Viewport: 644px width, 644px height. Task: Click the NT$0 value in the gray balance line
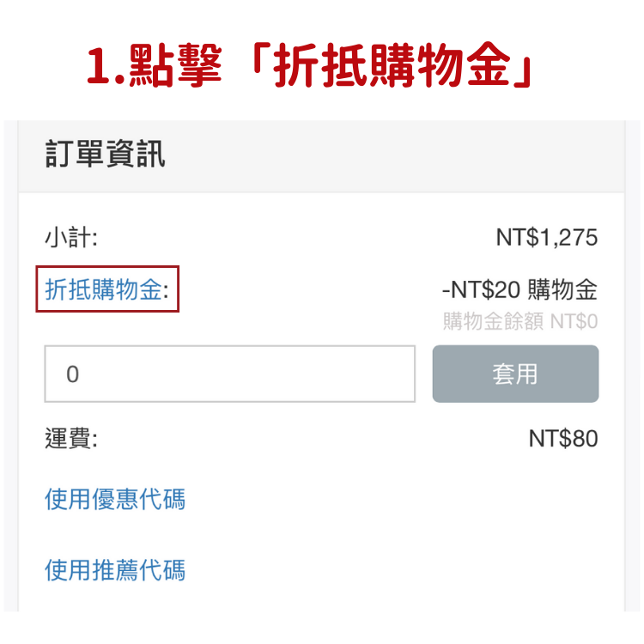(x=574, y=322)
